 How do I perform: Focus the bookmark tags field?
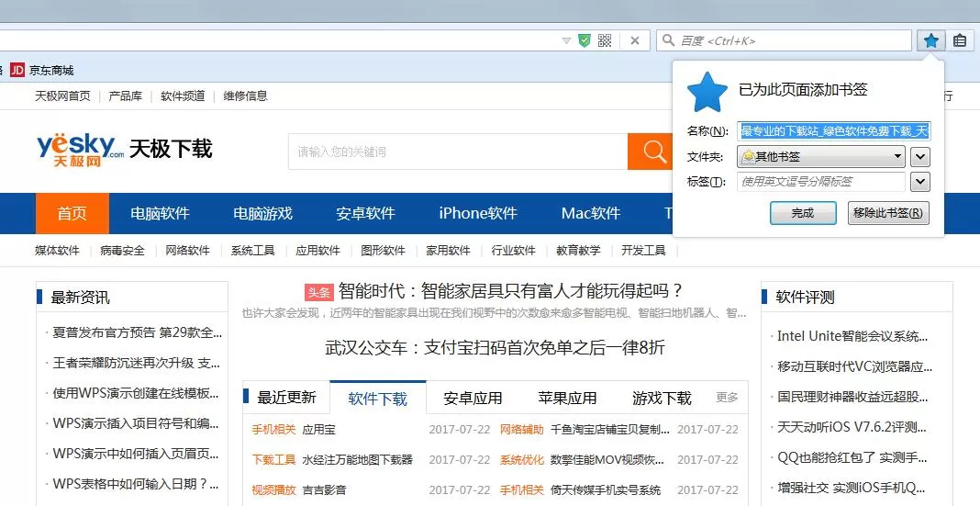pos(821,182)
